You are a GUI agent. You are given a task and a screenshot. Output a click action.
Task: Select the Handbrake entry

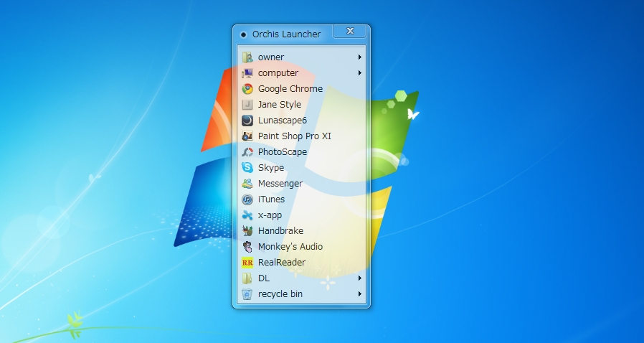[301, 231]
